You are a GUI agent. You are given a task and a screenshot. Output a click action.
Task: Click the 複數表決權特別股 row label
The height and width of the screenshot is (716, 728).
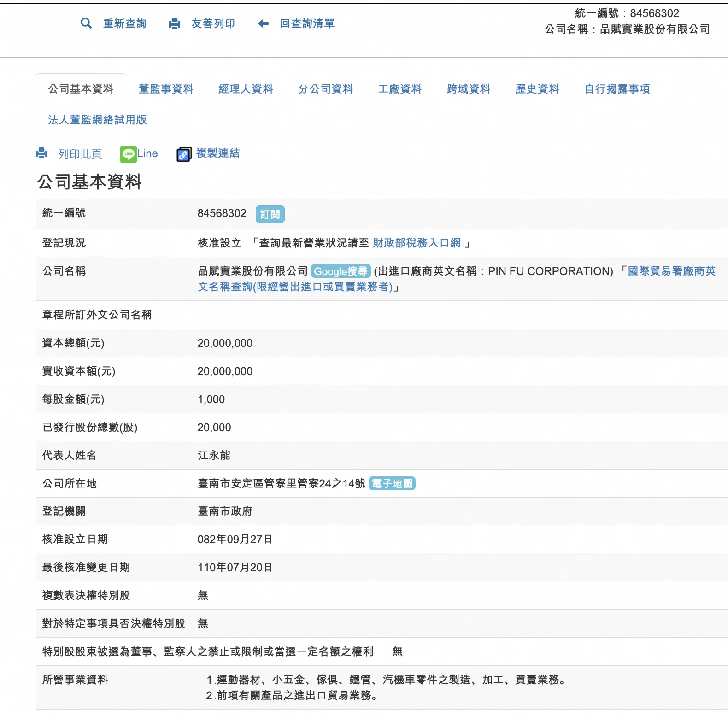pos(86,595)
